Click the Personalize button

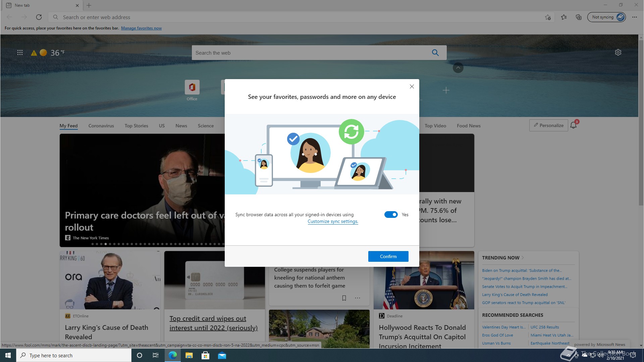tap(548, 125)
